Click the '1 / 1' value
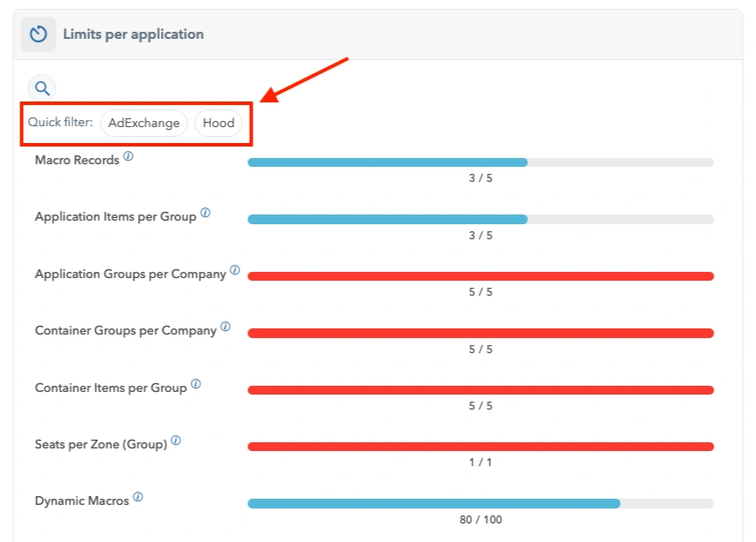 coord(480,463)
